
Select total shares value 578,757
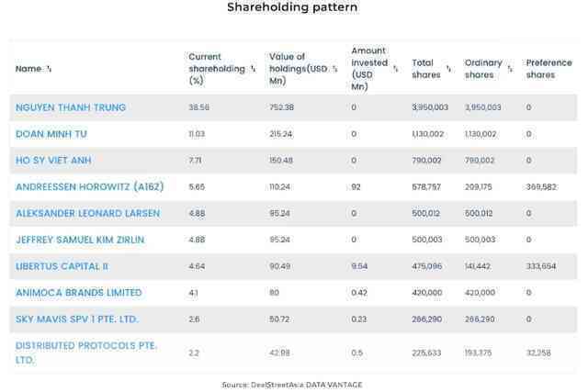[x=426, y=187]
